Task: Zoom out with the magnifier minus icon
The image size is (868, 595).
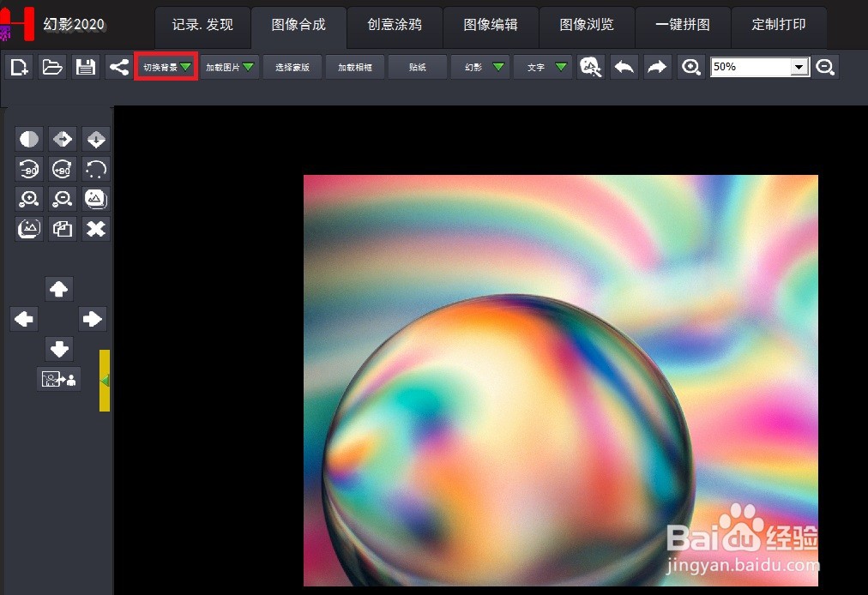Action: (x=825, y=68)
